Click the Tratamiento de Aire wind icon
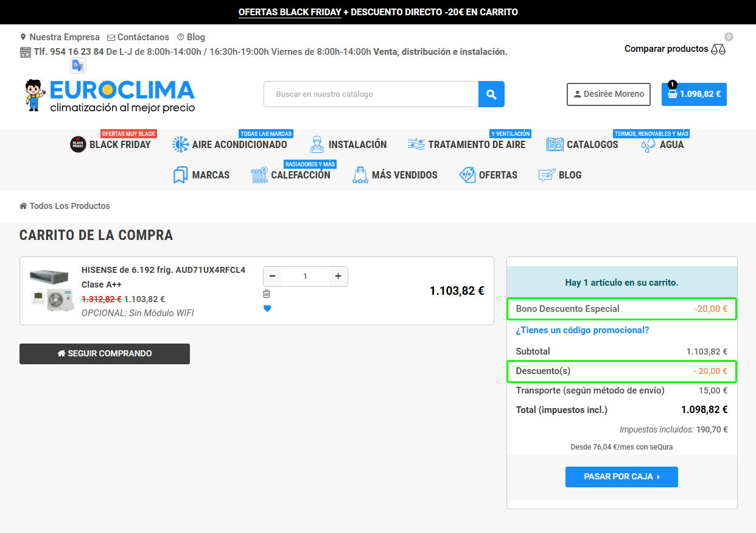Screen dimensions: 756x533 coord(416,144)
